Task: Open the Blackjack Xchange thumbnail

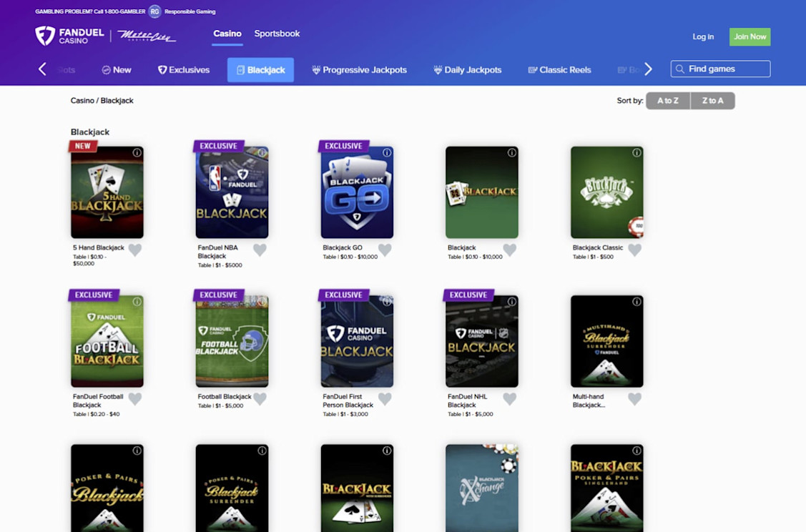Action: (x=481, y=488)
